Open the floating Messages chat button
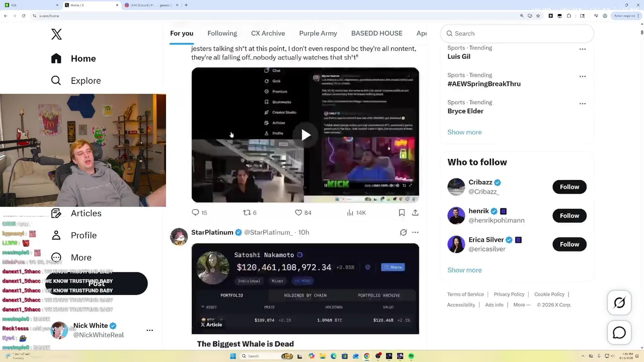The width and height of the screenshot is (644, 362). [619, 333]
